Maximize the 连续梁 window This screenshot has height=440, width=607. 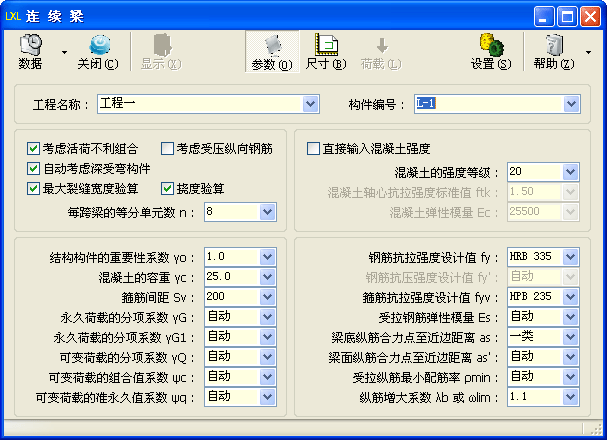(x=567, y=17)
